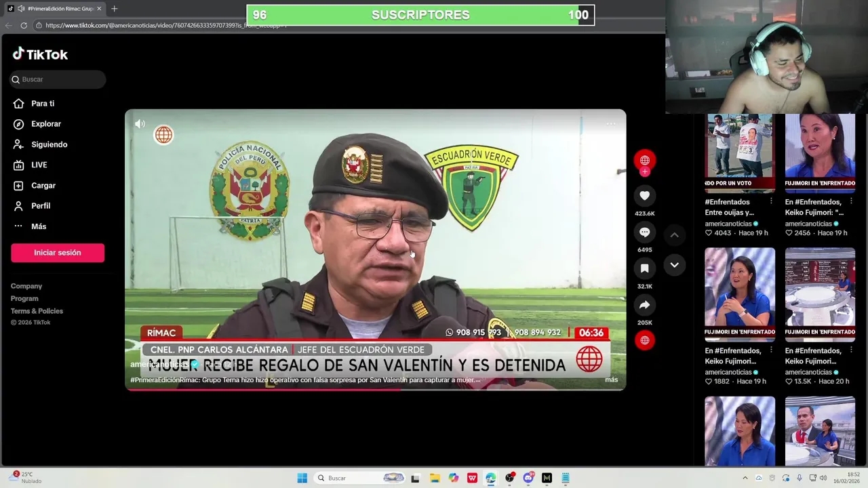Expand the caption with 'más'
The width and height of the screenshot is (868, 488).
pos(611,380)
